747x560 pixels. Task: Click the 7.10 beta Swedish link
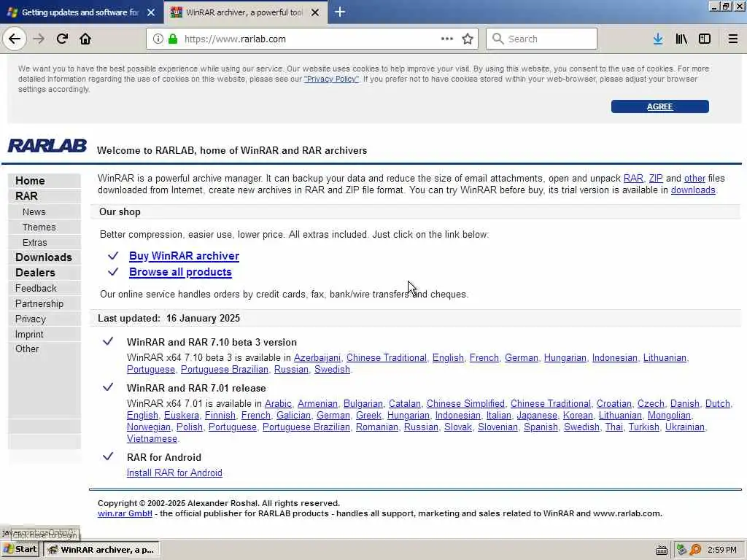[x=332, y=369]
